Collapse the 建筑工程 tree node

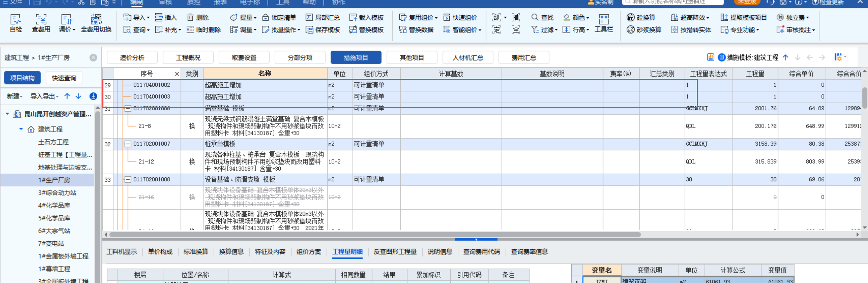coord(21,129)
